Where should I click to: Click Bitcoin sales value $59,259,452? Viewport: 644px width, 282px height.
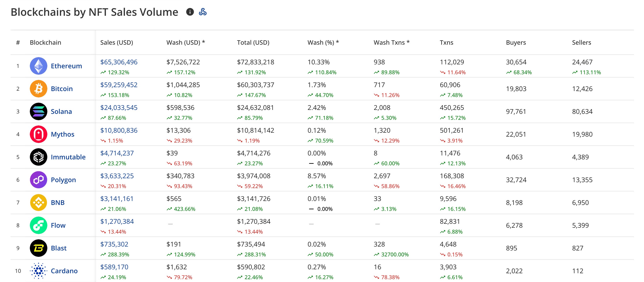(x=119, y=85)
